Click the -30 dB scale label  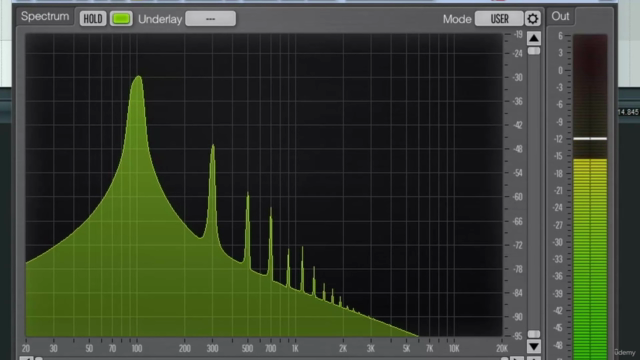pyautogui.click(x=518, y=78)
